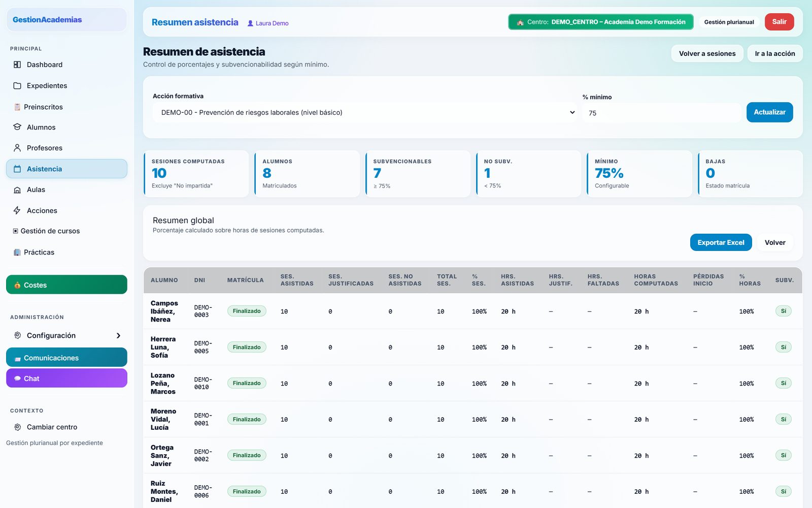Click the Asistencia calendar icon
The width and height of the screenshot is (812, 508).
click(x=17, y=169)
